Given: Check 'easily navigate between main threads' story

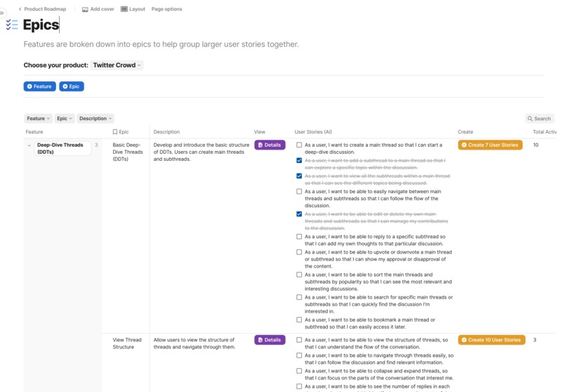Looking at the screenshot, I should [299, 192].
